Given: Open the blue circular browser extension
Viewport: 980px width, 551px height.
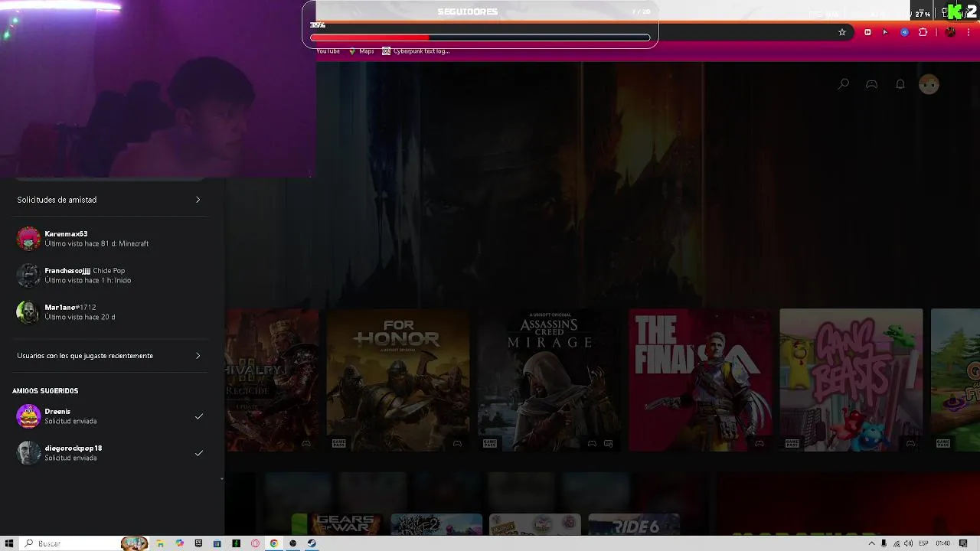Looking at the screenshot, I should coord(904,32).
